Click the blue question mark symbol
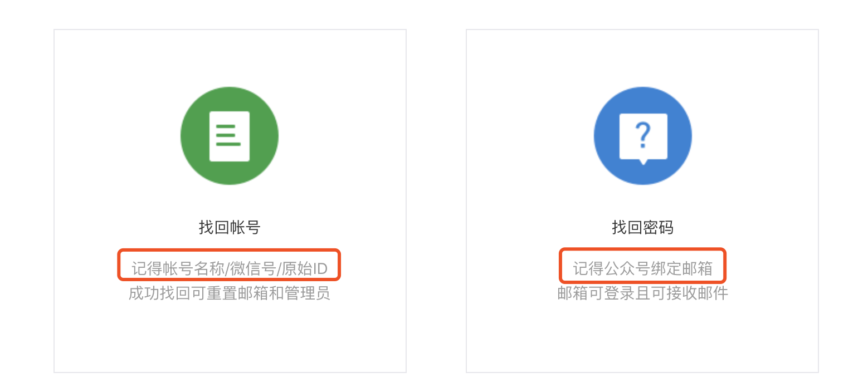This screenshot has height=392, width=868. click(x=643, y=136)
